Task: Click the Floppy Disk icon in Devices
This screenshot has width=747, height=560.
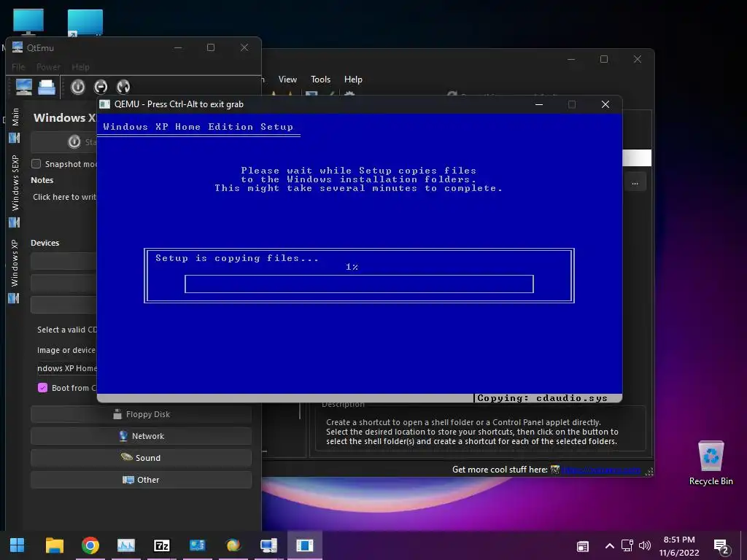Action: point(117,414)
